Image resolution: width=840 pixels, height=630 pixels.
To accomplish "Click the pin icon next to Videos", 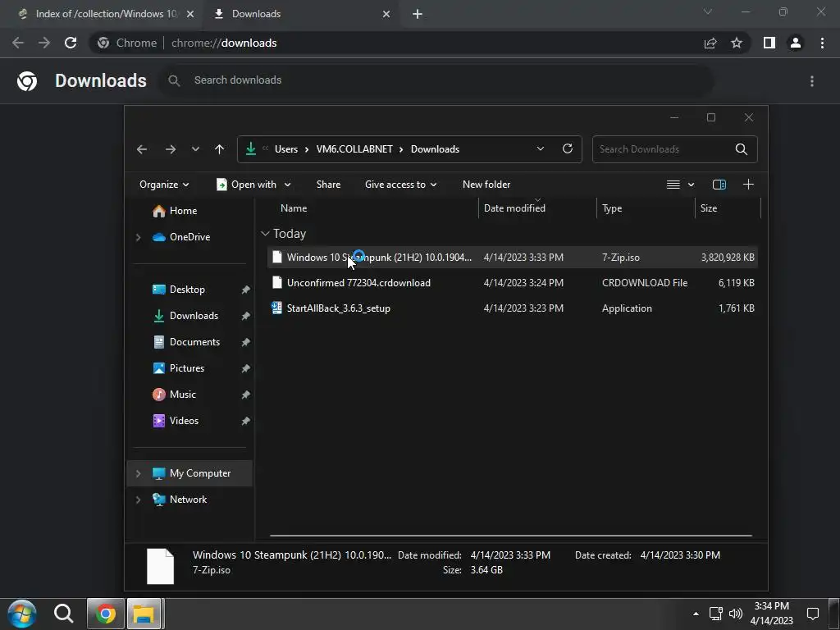I will pyautogui.click(x=245, y=421).
